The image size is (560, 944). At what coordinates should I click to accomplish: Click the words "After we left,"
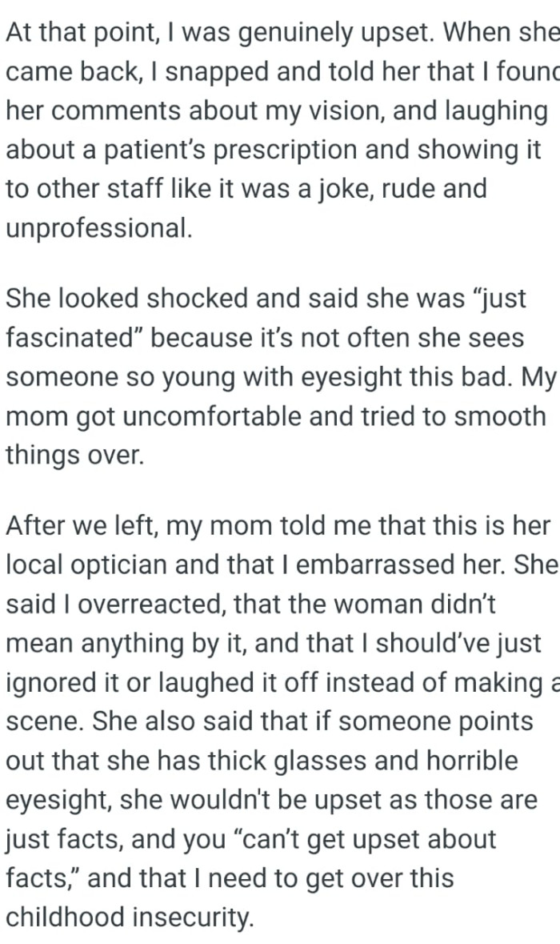91,526
